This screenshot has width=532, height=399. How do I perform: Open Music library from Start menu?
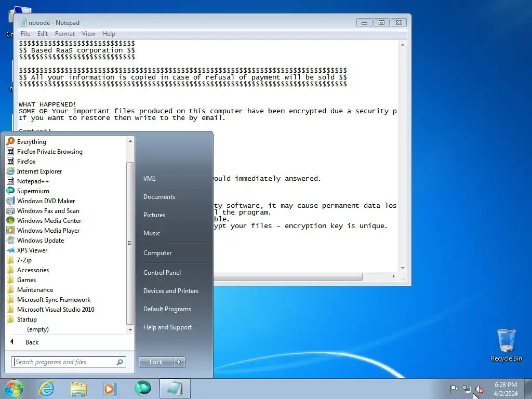pos(151,233)
